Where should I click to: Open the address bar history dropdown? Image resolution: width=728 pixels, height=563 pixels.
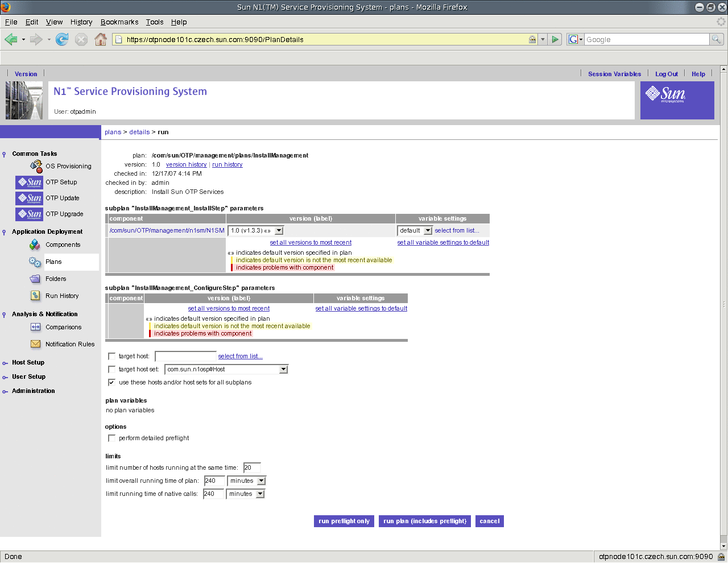point(543,39)
